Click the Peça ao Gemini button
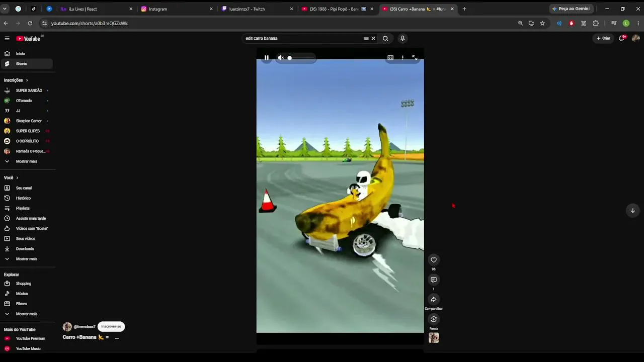This screenshot has width=644, height=362. tap(571, 9)
